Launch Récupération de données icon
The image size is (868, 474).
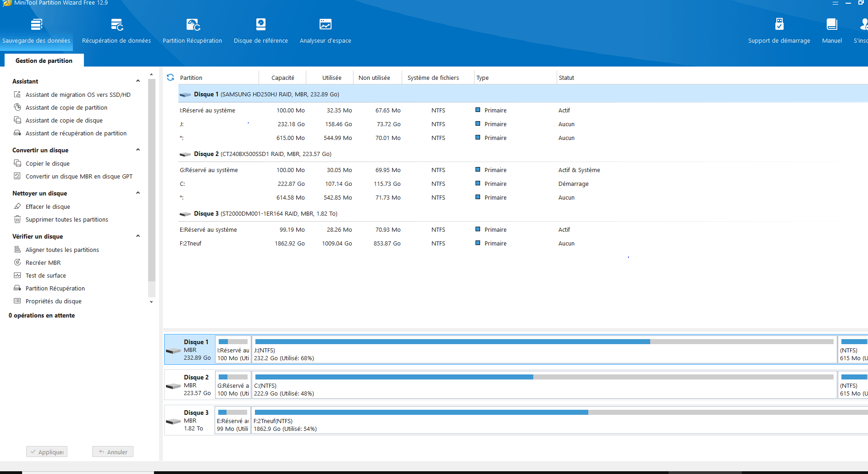(116, 30)
